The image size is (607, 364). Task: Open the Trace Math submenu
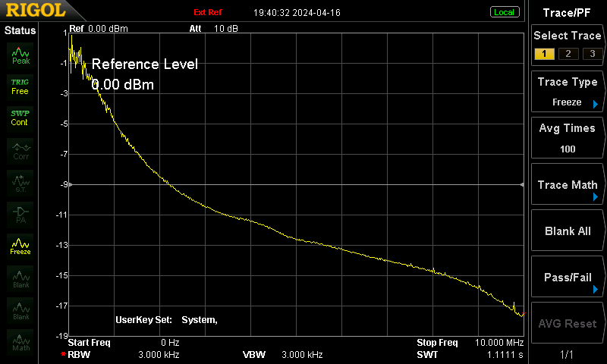click(x=568, y=184)
